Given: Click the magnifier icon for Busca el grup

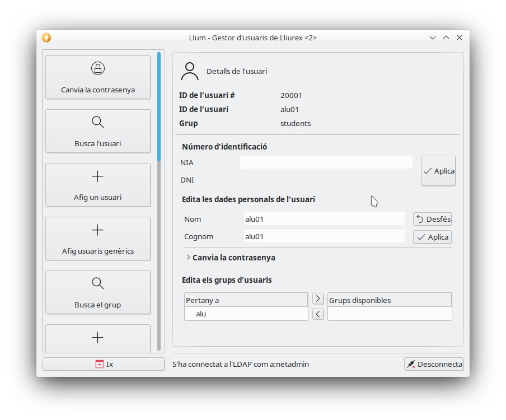Looking at the screenshot, I should 98,284.
